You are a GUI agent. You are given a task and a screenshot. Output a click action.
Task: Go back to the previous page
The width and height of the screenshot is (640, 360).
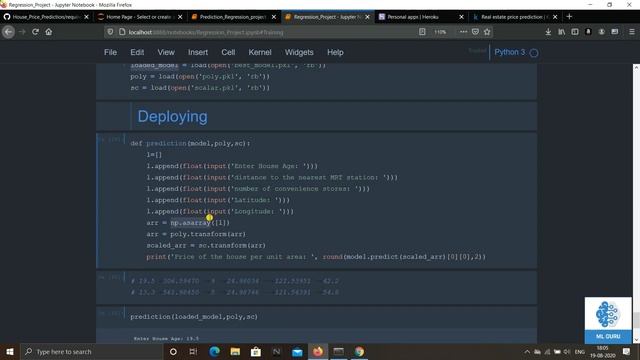[8, 32]
